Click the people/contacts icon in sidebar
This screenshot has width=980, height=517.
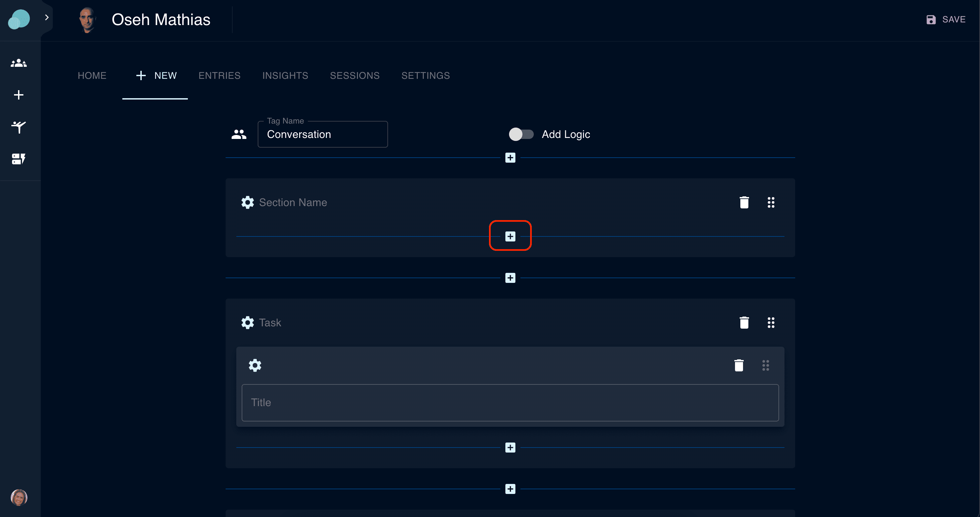pyautogui.click(x=19, y=63)
